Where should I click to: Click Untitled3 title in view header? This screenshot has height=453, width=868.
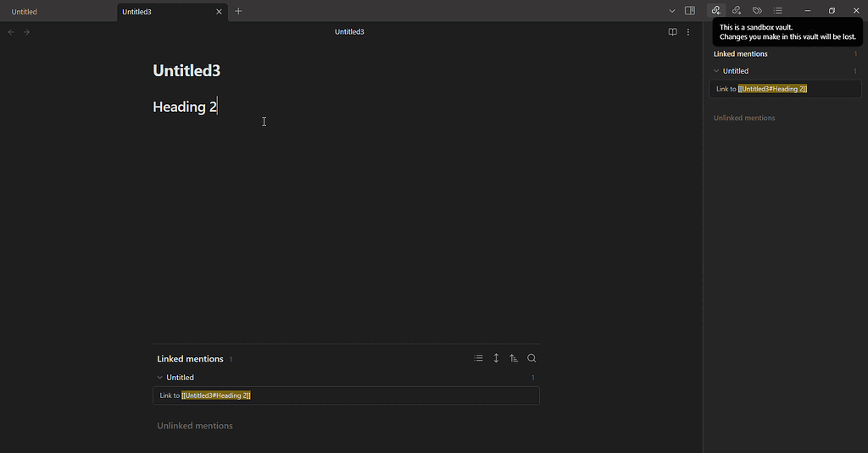tap(349, 32)
